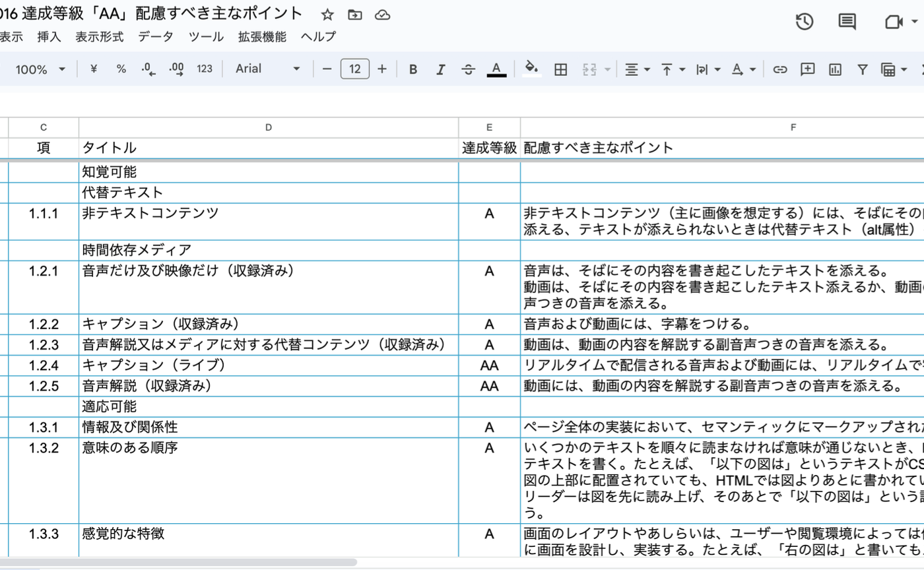Open the fill color tool
924x570 pixels.
[532, 69]
